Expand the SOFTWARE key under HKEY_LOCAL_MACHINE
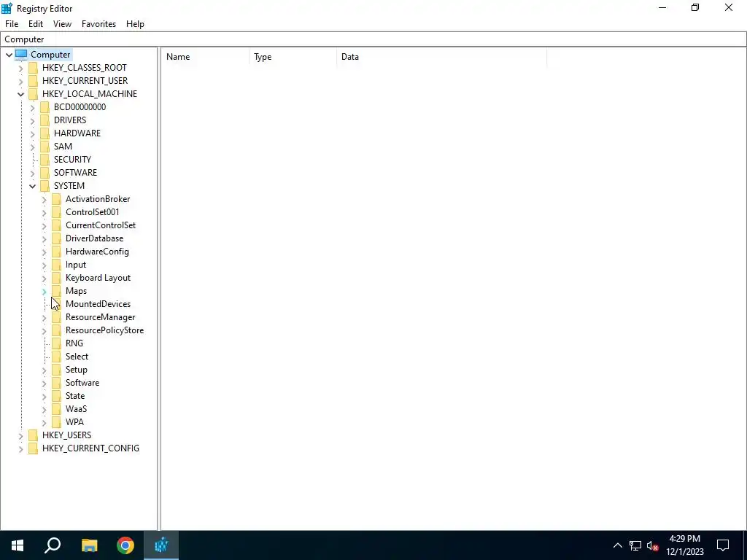This screenshot has width=747, height=560. tap(32, 173)
